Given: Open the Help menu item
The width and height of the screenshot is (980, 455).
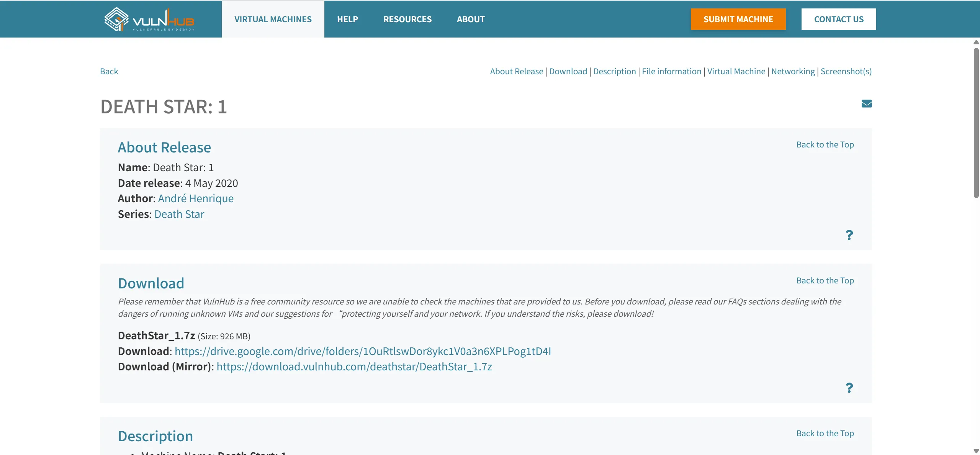Looking at the screenshot, I should [347, 19].
